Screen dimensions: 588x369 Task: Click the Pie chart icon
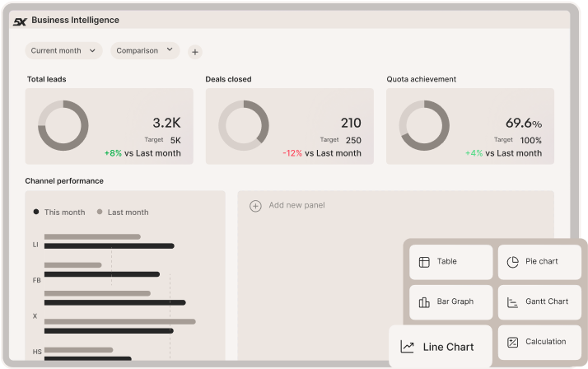[x=512, y=262]
